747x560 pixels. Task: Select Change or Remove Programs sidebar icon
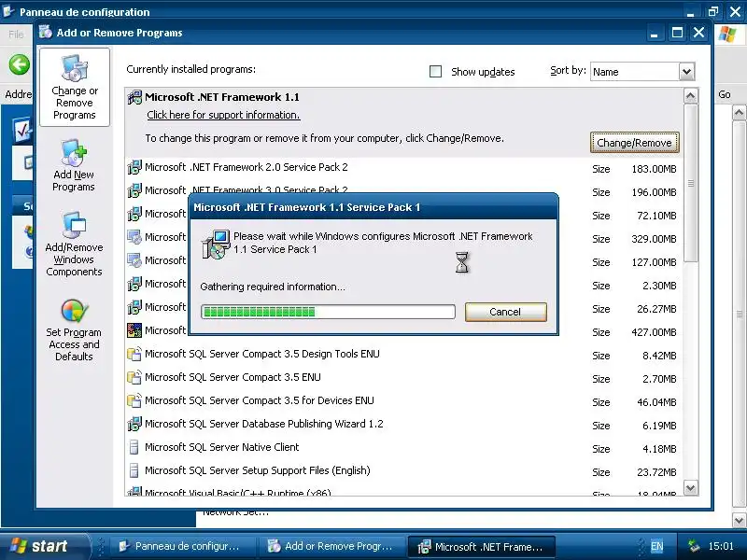click(x=75, y=87)
